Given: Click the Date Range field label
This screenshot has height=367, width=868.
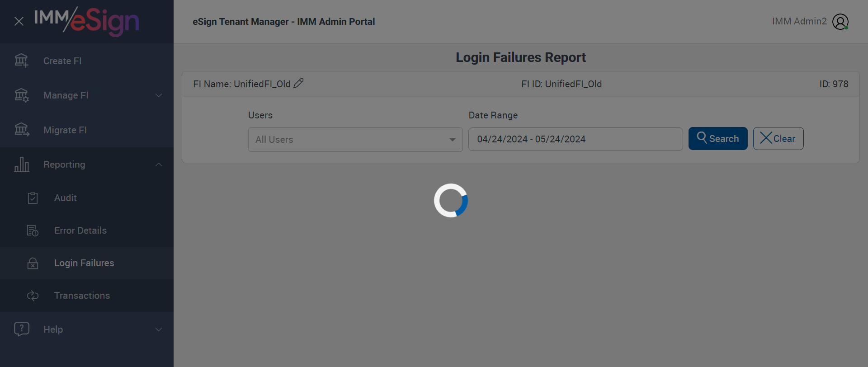Looking at the screenshot, I should coord(493,115).
